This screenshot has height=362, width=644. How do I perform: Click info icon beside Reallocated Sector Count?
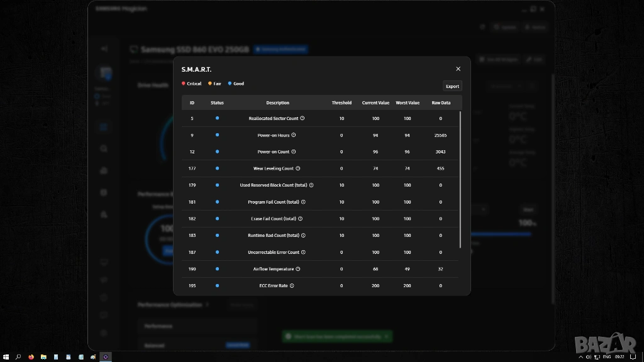coord(303,118)
